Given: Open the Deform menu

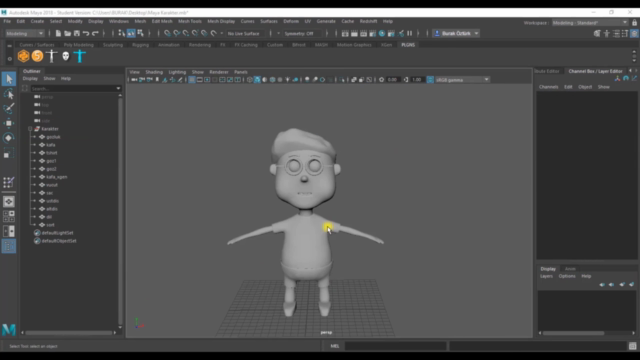Looking at the screenshot, I should click(291, 21).
